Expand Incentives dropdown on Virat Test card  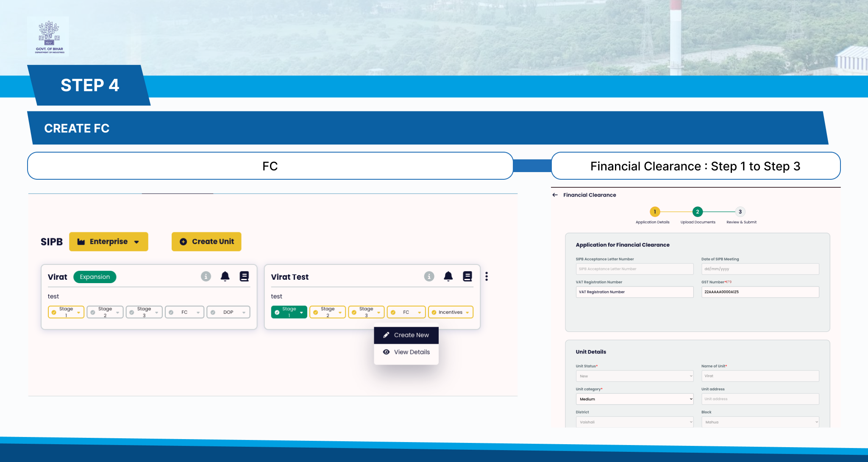[x=451, y=312]
